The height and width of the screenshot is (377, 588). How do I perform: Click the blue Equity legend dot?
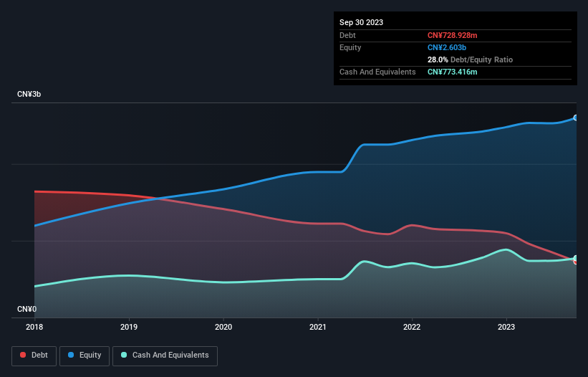click(x=71, y=355)
